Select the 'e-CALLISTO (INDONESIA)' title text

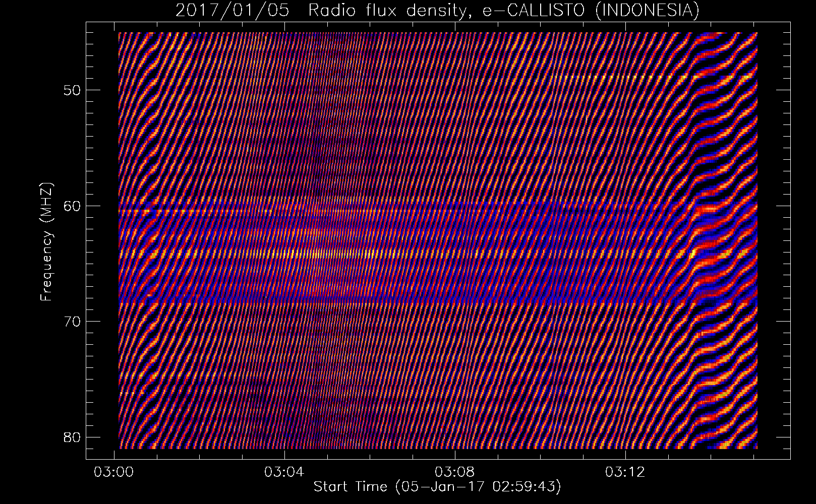591,10
